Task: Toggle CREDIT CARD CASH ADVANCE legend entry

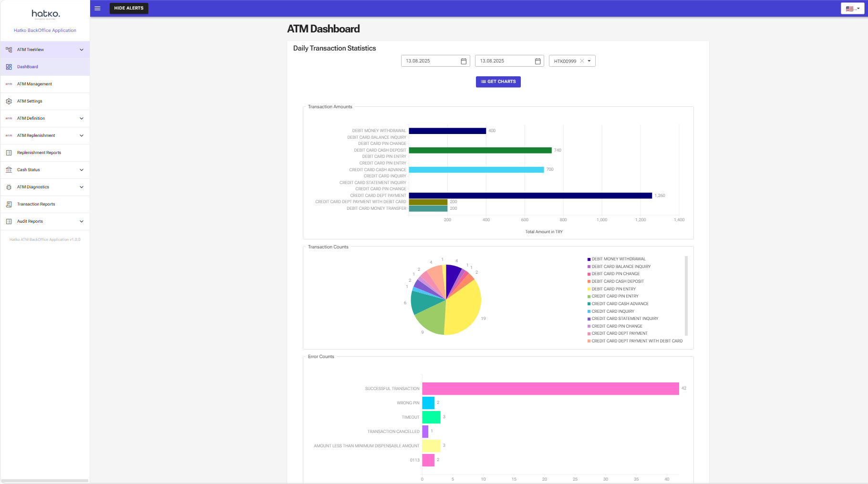Action: point(620,304)
